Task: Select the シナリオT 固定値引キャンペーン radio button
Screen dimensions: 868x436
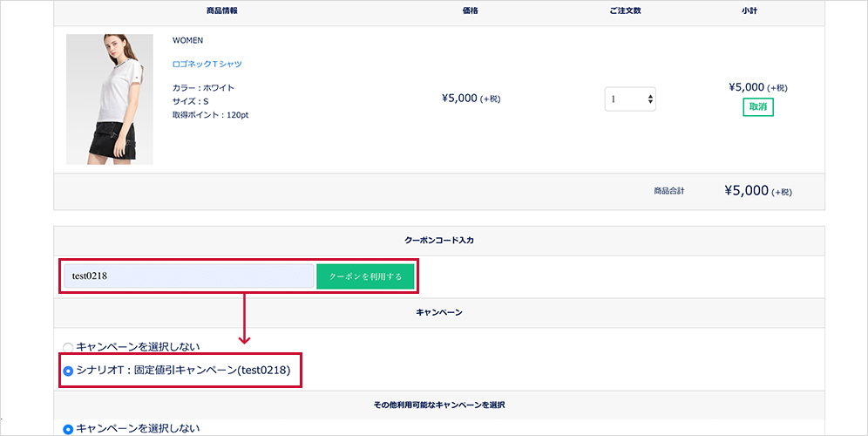Action: (x=68, y=371)
